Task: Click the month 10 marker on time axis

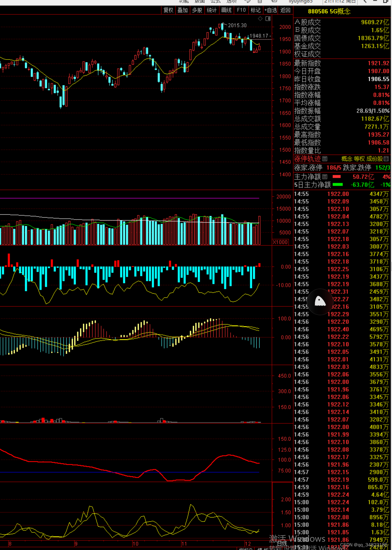Action: [x=135, y=544]
